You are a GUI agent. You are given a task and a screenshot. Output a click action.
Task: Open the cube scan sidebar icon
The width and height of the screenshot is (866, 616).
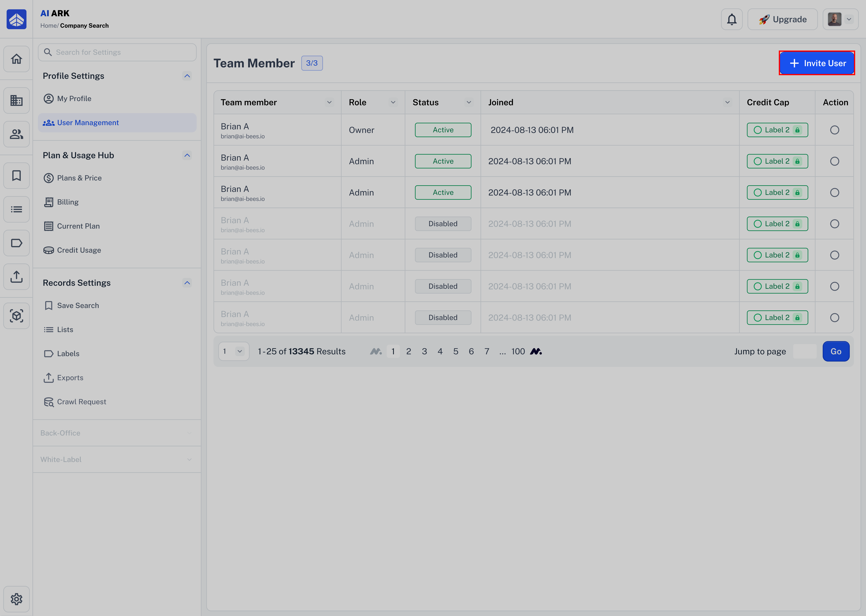point(16,316)
